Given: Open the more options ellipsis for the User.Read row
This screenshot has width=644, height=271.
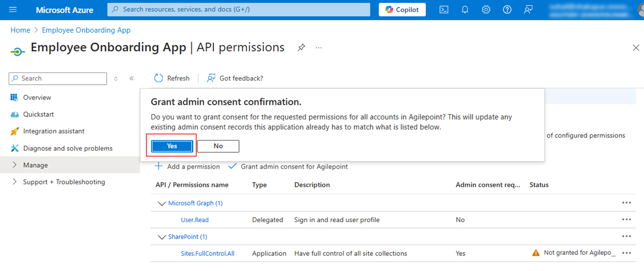Looking at the screenshot, I should click(626, 219).
